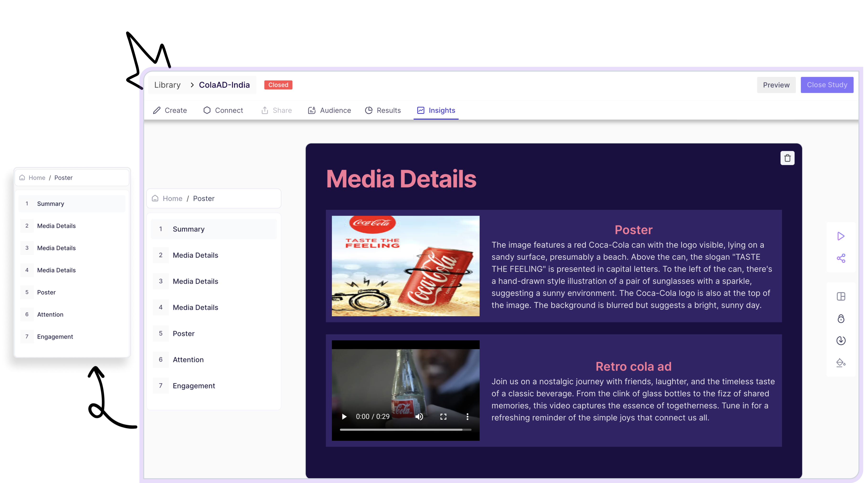
Task: Open the paint fill theme icon
Action: [x=841, y=363]
